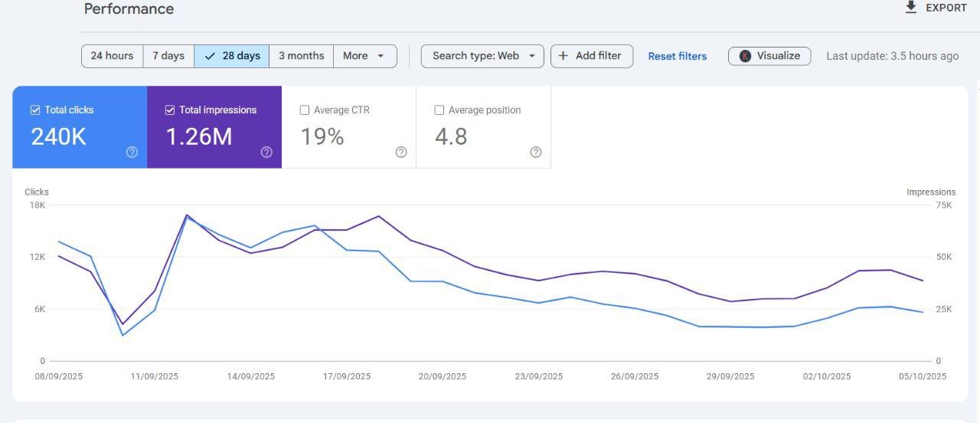Open help icon on Average position card
Screen dimensions: 980x423
[x=536, y=152]
